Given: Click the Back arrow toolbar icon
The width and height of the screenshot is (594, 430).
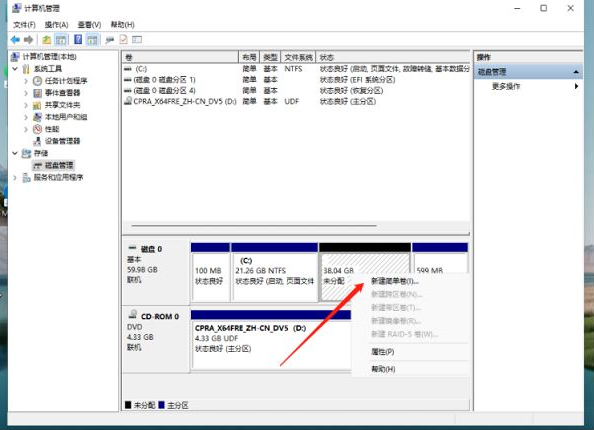Looking at the screenshot, I should [15, 39].
